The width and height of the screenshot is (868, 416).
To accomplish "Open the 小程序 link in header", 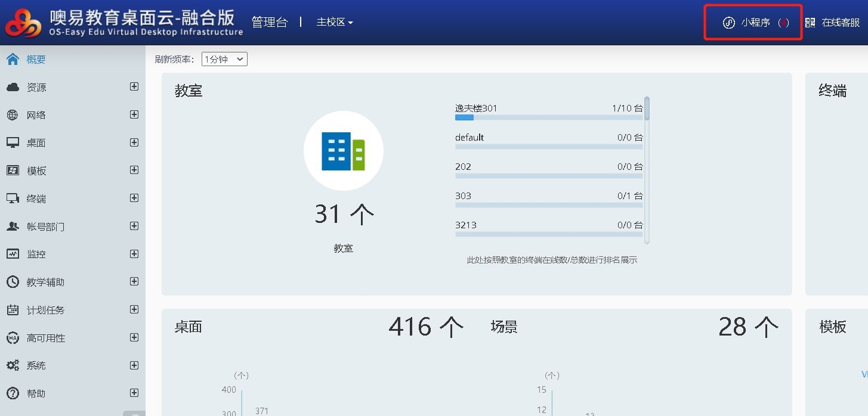I will (755, 23).
